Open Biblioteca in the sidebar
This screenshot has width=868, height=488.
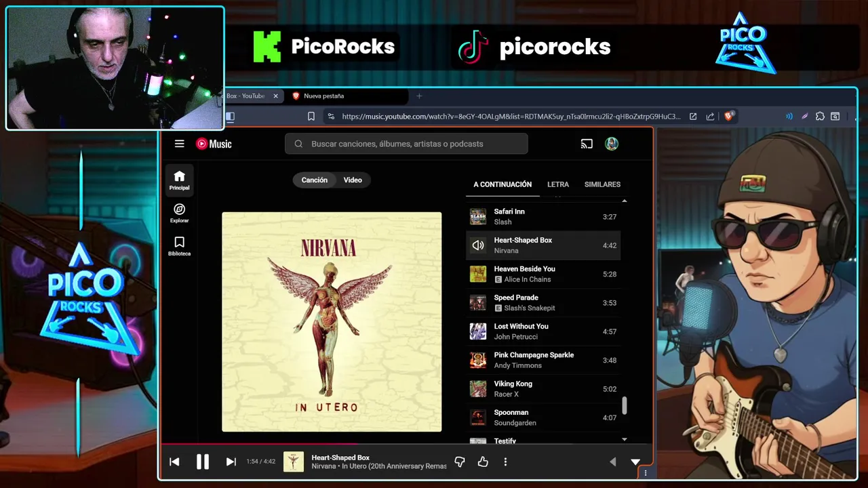pos(179,247)
